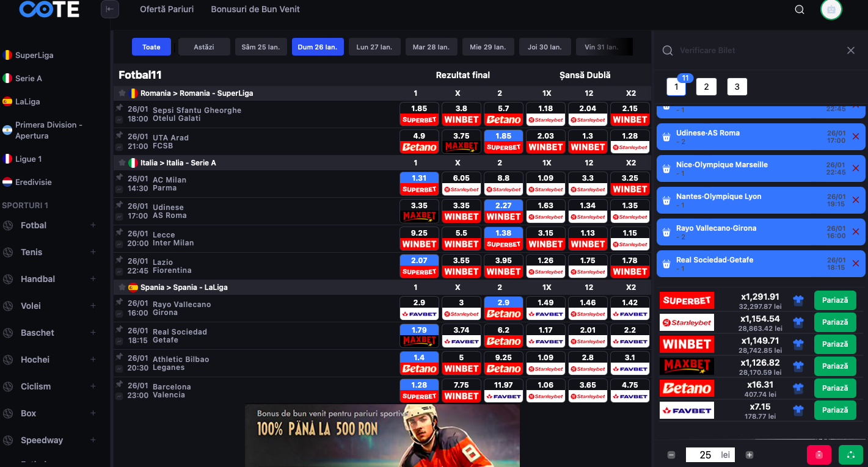Select 1.31 odds for AC Milan win
Image resolution: width=868 pixels, height=467 pixels.
click(x=419, y=183)
